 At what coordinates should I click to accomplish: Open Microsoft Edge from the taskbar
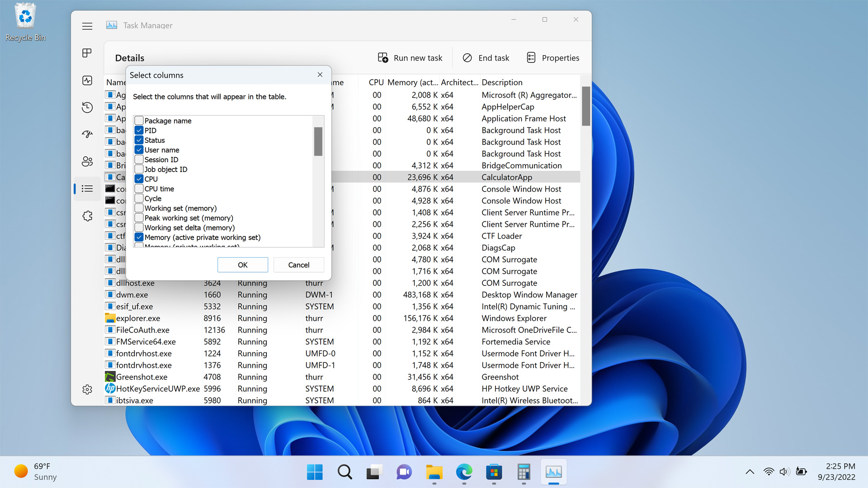coord(464,472)
